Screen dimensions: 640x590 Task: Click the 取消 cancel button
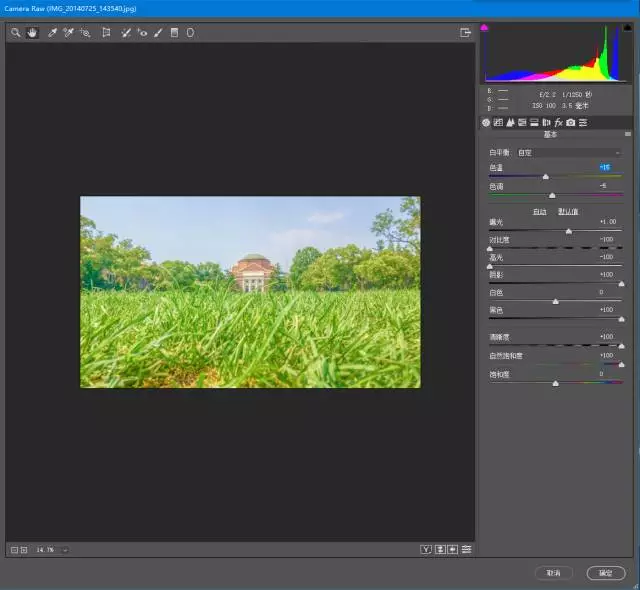(x=553, y=573)
